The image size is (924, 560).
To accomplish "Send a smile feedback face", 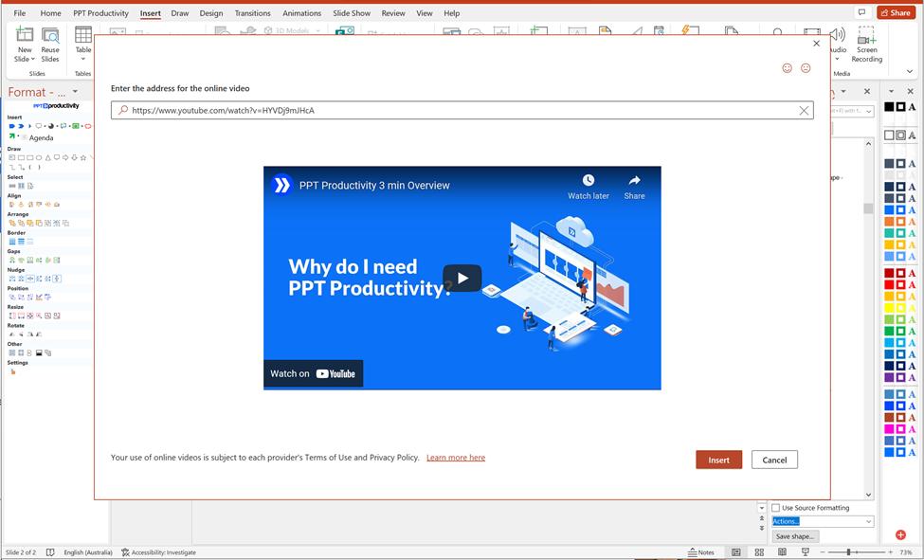I will pos(787,68).
